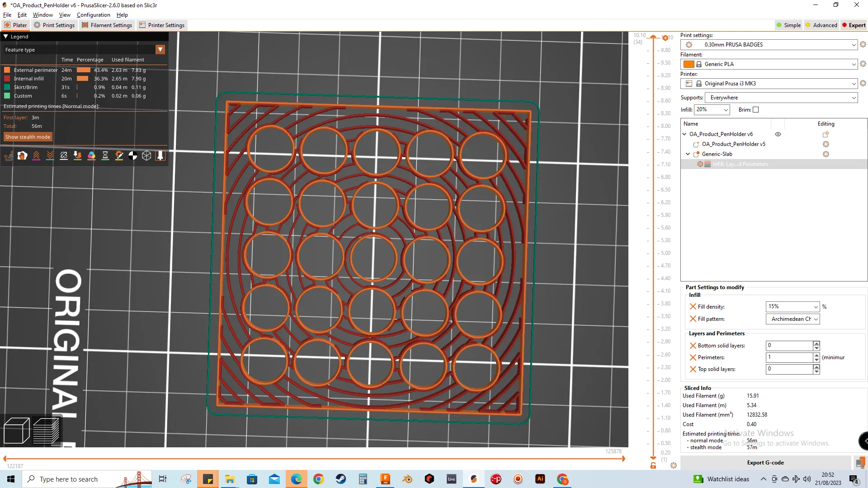Select Expert mode
Image resolution: width=868 pixels, height=488 pixels.
pyautogui.click(x=854, y=25)
